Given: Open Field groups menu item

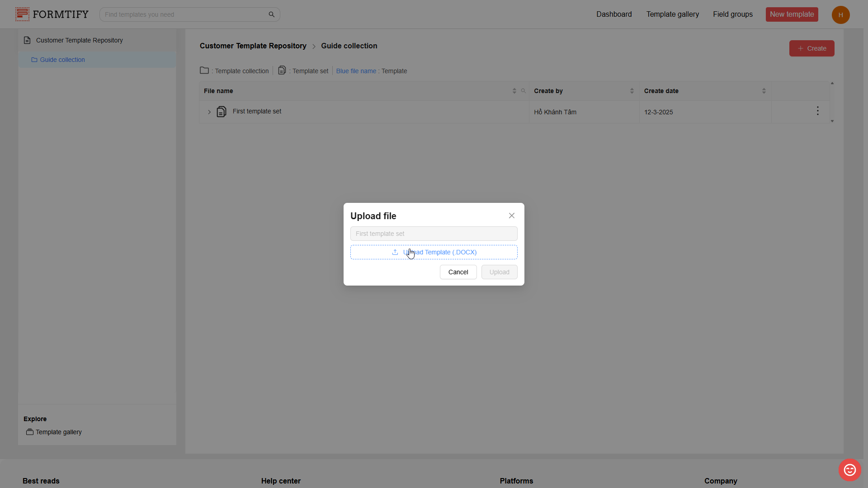Looking at the screenshot, I should point(732,14).
